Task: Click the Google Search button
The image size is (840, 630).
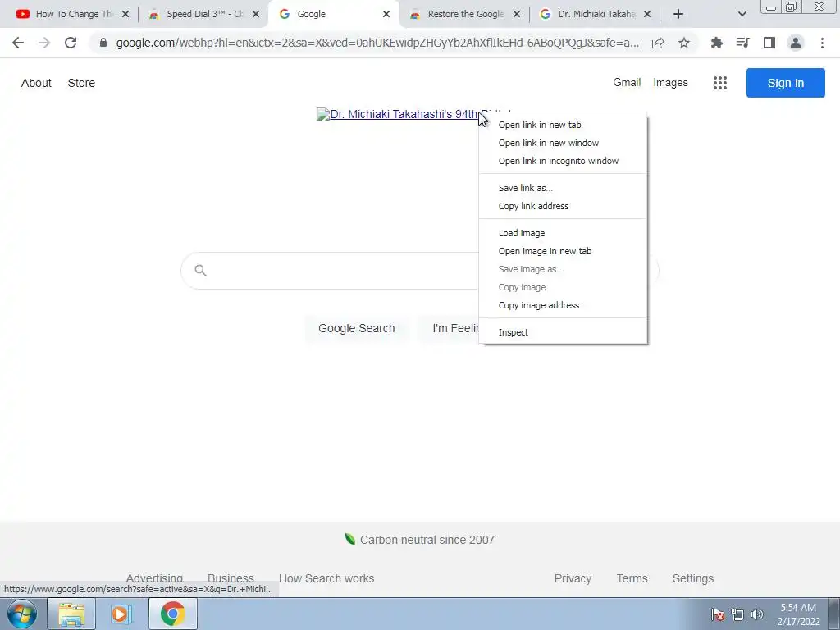Action: 357,328
